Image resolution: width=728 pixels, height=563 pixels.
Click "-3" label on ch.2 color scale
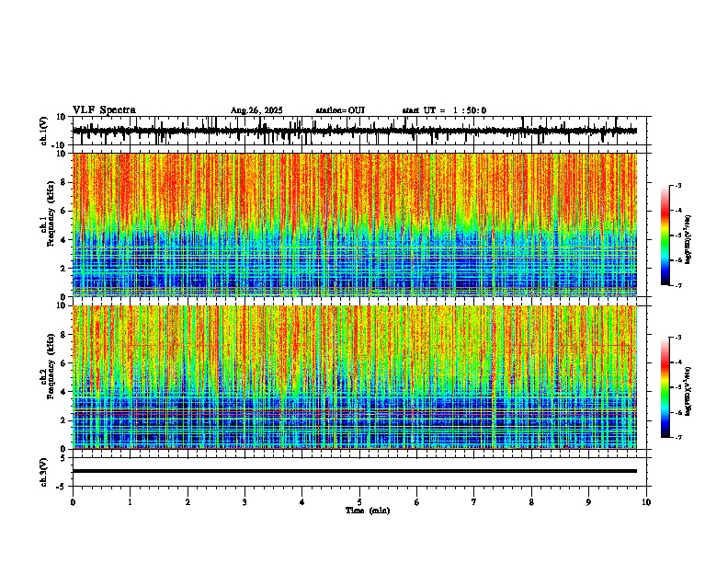pyautogui.click(x=678, y=338)
